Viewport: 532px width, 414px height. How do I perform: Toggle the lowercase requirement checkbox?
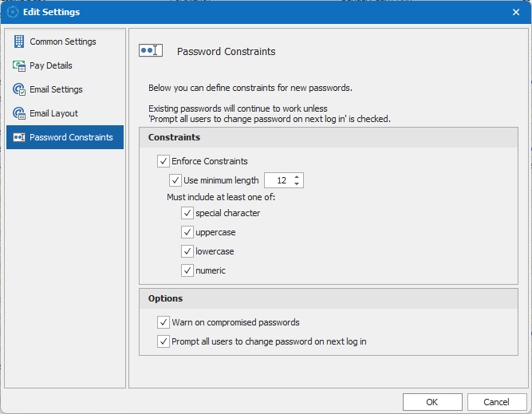click(187, 251)
